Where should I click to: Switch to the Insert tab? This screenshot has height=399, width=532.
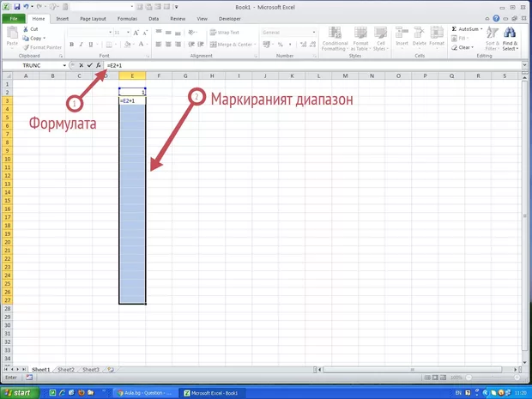click(x=62, y=19)
